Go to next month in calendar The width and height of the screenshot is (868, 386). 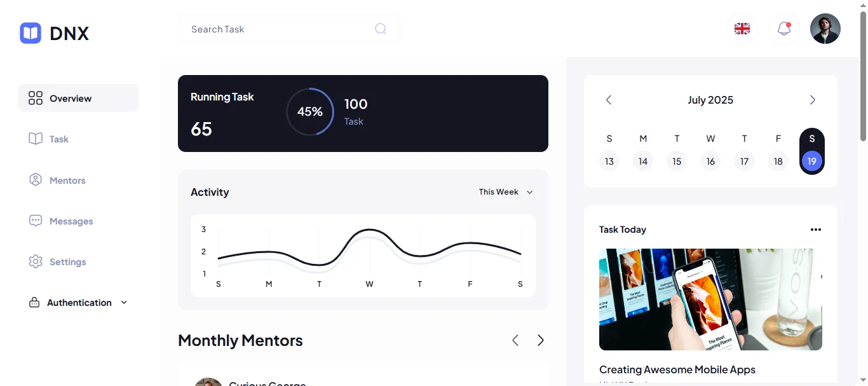point(812,100)
